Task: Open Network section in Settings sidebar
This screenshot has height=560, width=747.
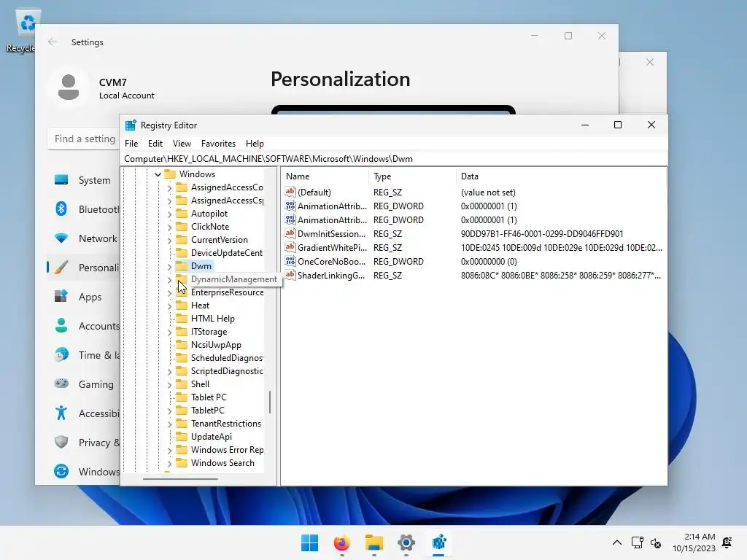Action: tap(83, 238)
